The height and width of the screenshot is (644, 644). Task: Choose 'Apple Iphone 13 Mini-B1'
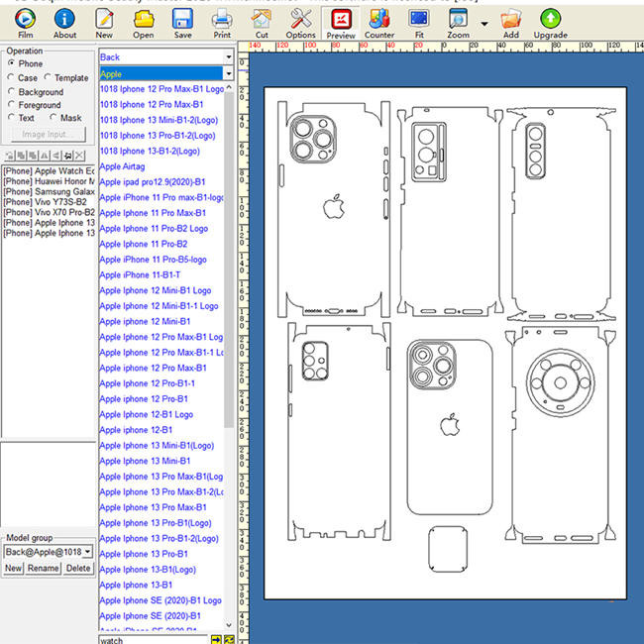click(145, 461)
